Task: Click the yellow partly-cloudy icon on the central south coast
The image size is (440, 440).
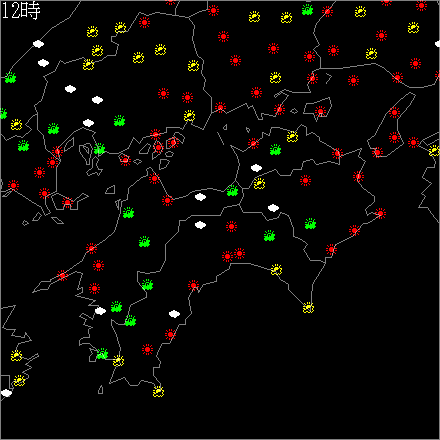Action: pos(276,269)
